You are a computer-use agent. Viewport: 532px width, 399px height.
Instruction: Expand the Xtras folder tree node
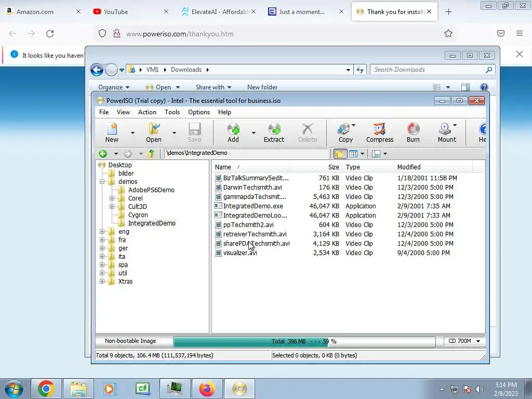102,281
